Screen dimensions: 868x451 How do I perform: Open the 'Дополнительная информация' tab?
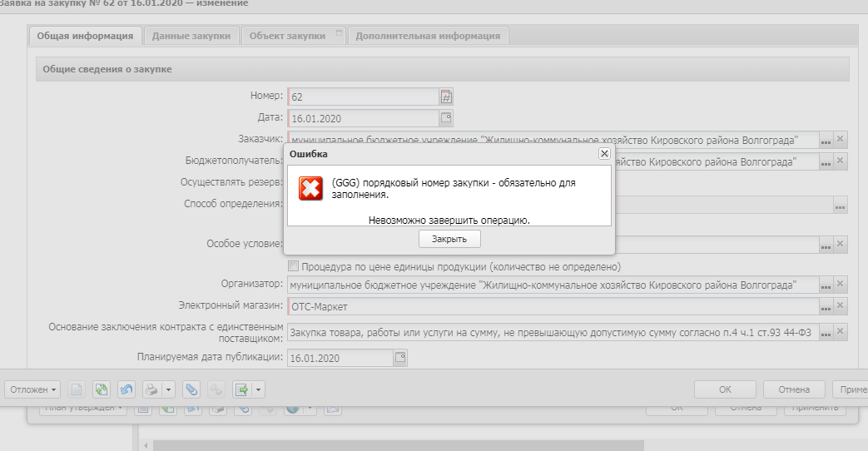click(x=427, y=36)
